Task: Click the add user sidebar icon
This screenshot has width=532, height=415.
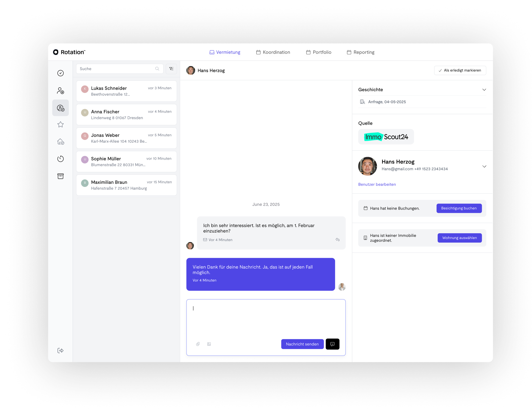Action: 61,91
